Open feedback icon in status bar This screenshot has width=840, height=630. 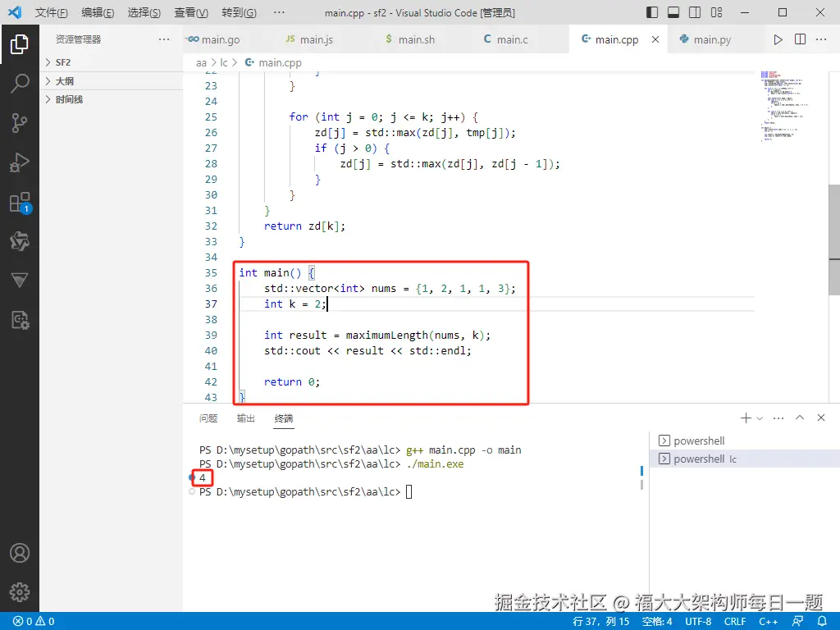click(797, 622)
